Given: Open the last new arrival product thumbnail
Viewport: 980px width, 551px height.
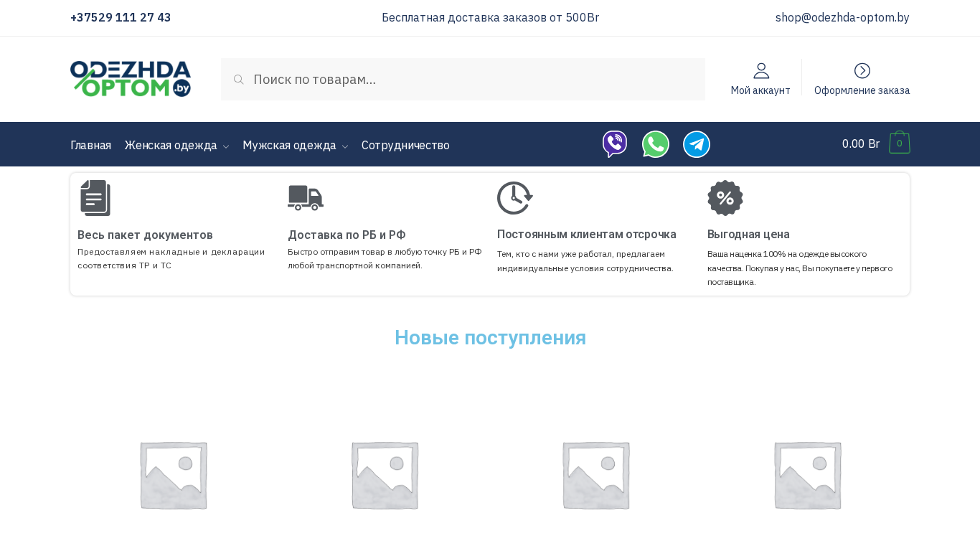Looking at the screenshot, I should point(807,475).
